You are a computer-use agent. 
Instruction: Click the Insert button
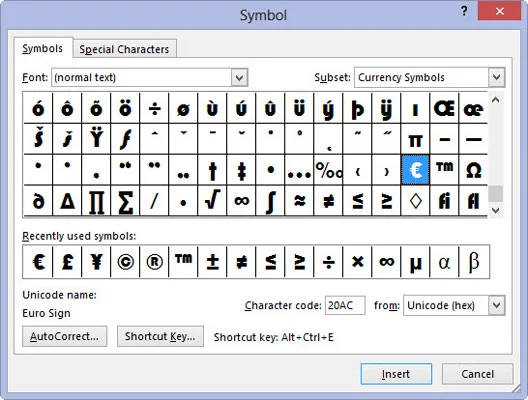coord(396,374)
